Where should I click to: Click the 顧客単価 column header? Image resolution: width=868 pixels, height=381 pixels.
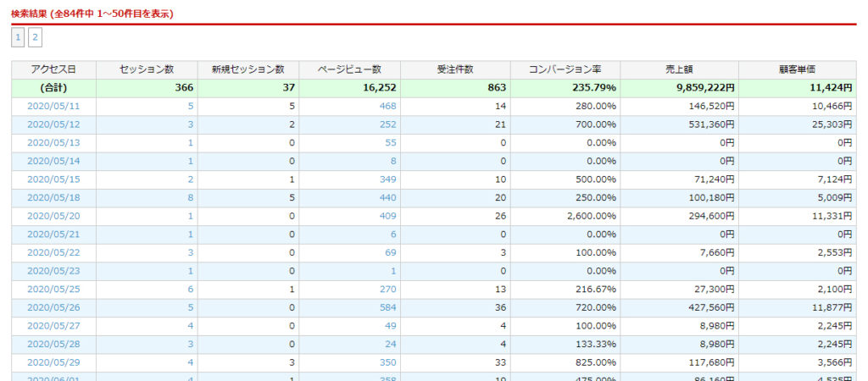click(797, 69)
